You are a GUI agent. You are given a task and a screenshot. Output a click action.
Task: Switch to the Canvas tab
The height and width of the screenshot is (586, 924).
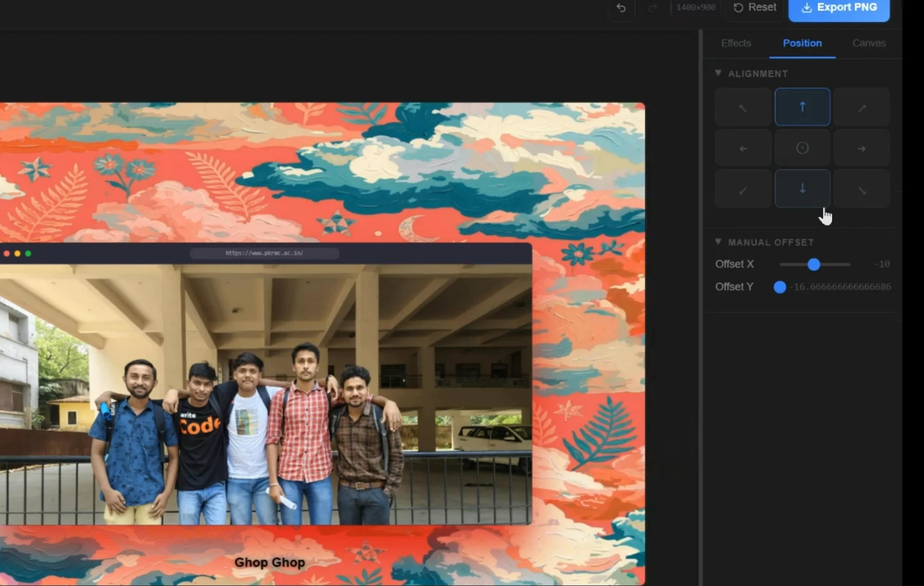869,43
